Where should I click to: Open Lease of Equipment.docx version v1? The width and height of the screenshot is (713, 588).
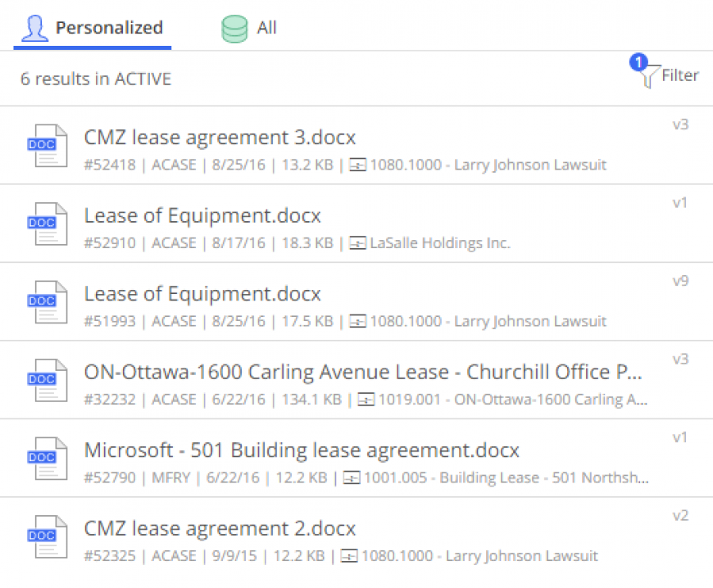pos(202,215)
